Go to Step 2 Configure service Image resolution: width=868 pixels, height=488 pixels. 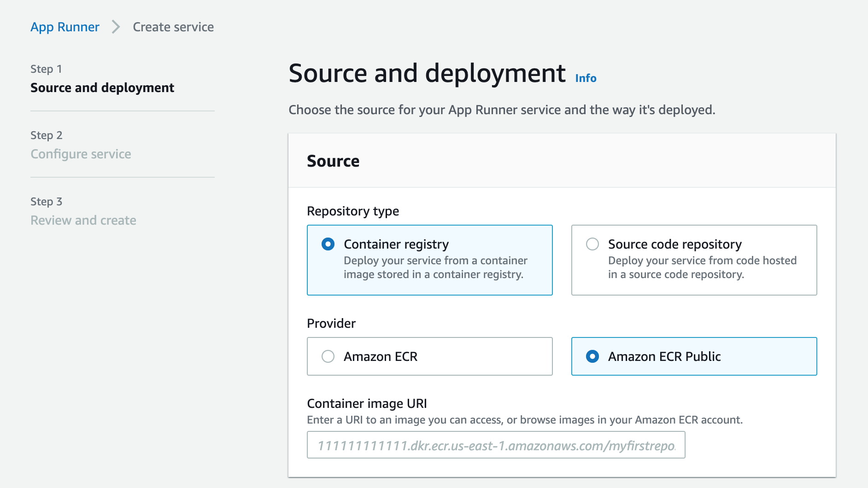pyautogui.click(x=81, y=154)
